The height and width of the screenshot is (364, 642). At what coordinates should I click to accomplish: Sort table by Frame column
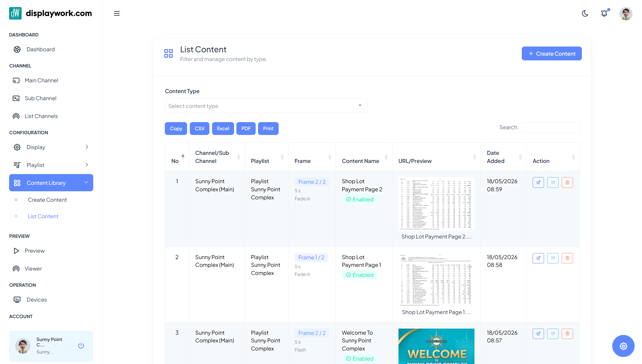[x=312, y=157]
